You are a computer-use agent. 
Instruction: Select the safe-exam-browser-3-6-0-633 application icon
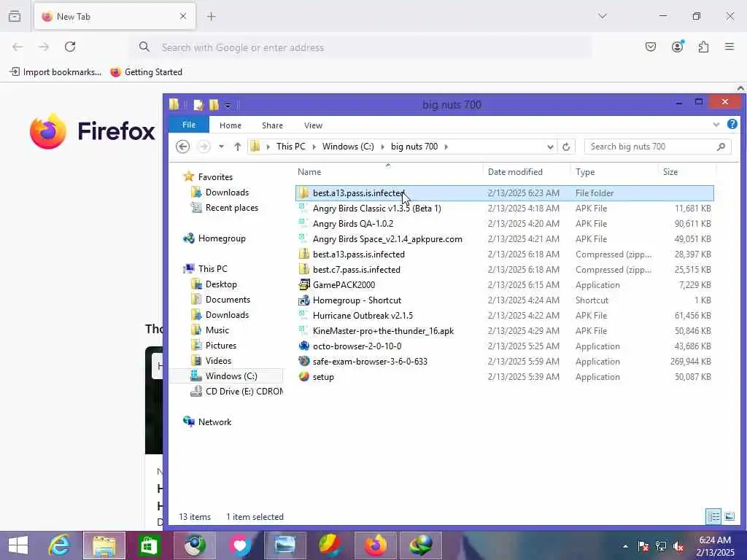[304, 362]
